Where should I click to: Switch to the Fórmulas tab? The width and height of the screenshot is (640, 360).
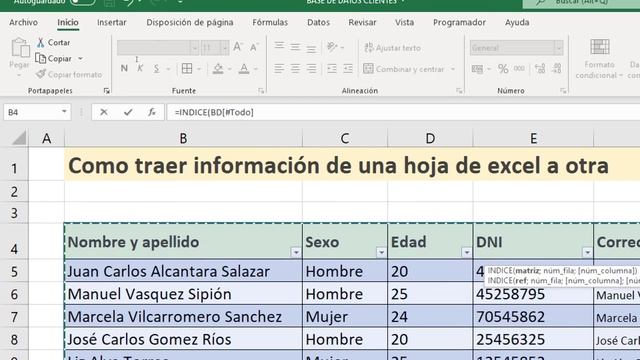(x=270, y=22)
